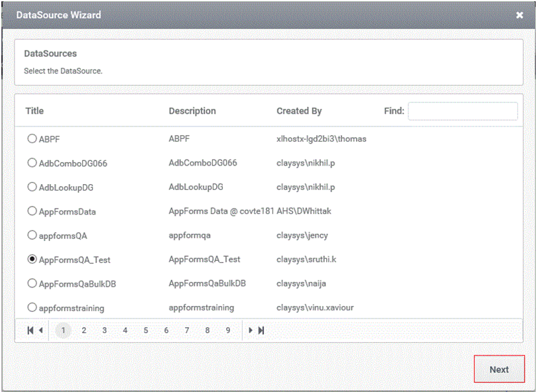
Task: Click the Next button
Action: (x=499, y=369)
